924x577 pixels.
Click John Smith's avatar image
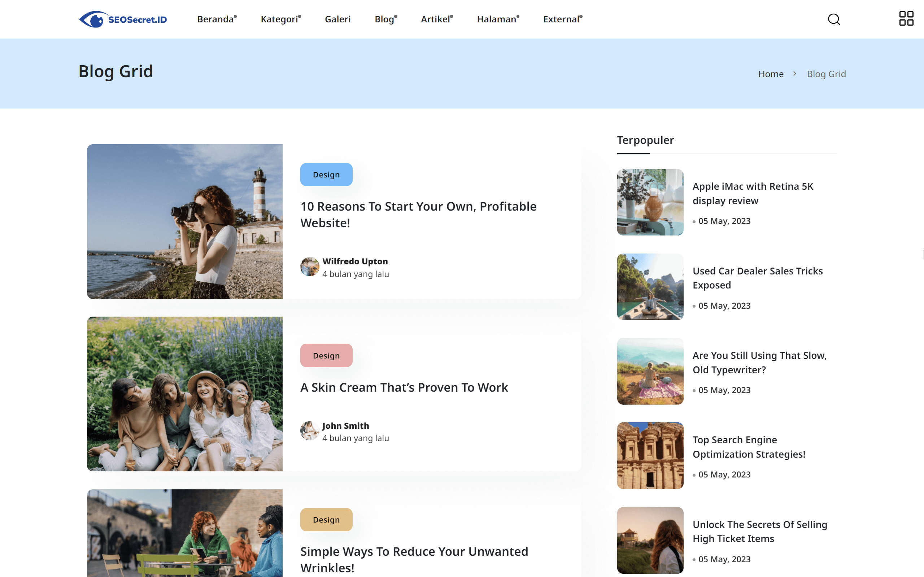click(310, 431)
